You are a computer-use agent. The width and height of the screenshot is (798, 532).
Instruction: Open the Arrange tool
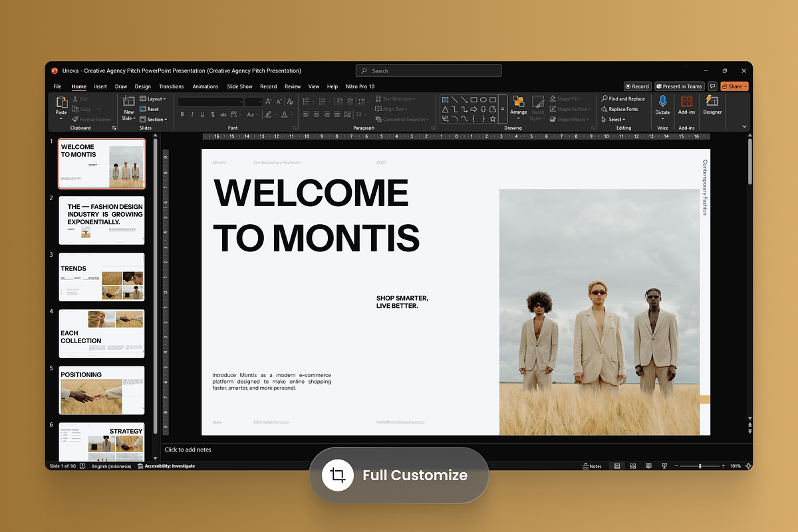click(x=519, y=106)
